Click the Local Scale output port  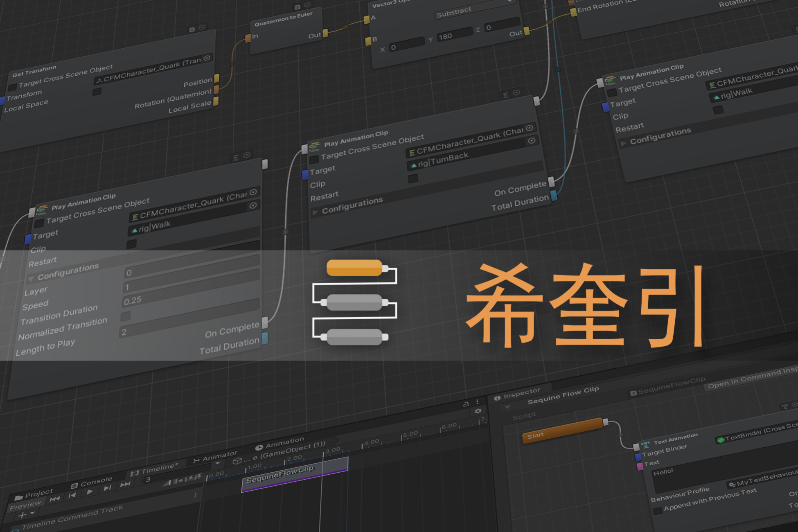point(216,101)
